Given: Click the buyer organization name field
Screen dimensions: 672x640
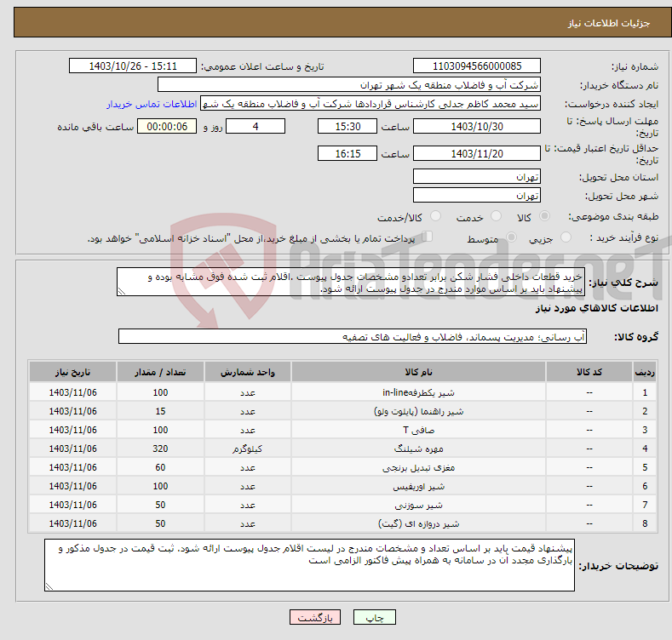Looking at the screenshot, I should (x=349, y=85).
